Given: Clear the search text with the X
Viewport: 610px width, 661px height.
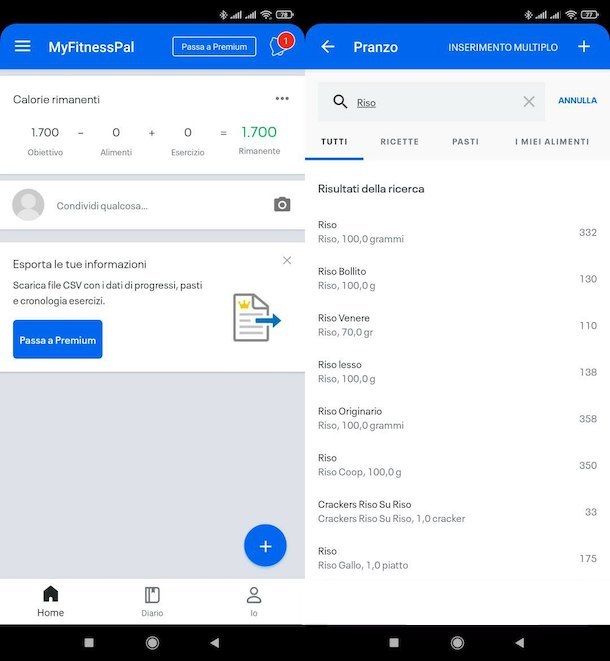Looking at the screenshot, I should click(x=529, y=102).
